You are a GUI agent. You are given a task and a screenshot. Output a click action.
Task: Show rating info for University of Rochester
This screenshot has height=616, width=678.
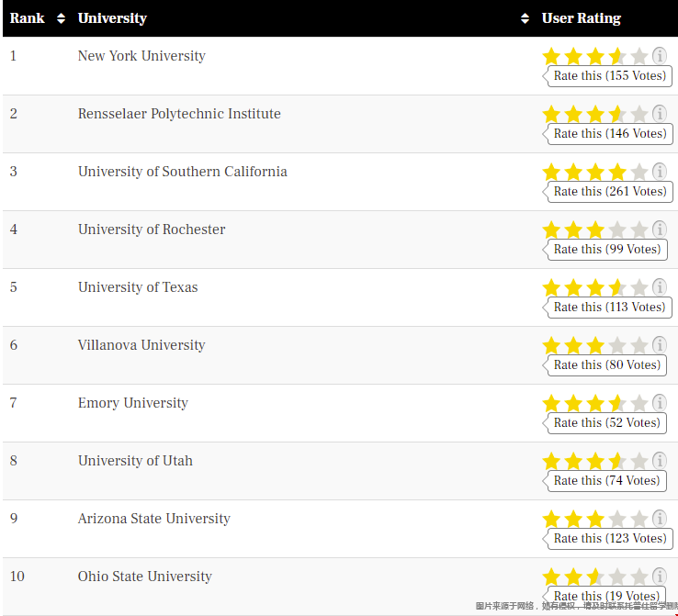pyautogui.click(x=659, y=230)
